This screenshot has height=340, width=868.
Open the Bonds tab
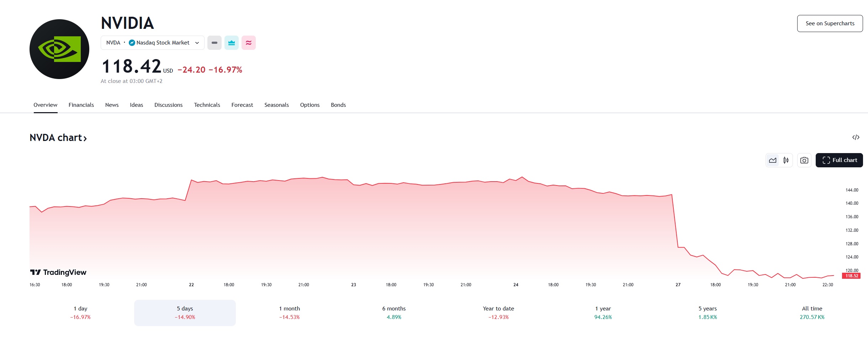point(338,105)
